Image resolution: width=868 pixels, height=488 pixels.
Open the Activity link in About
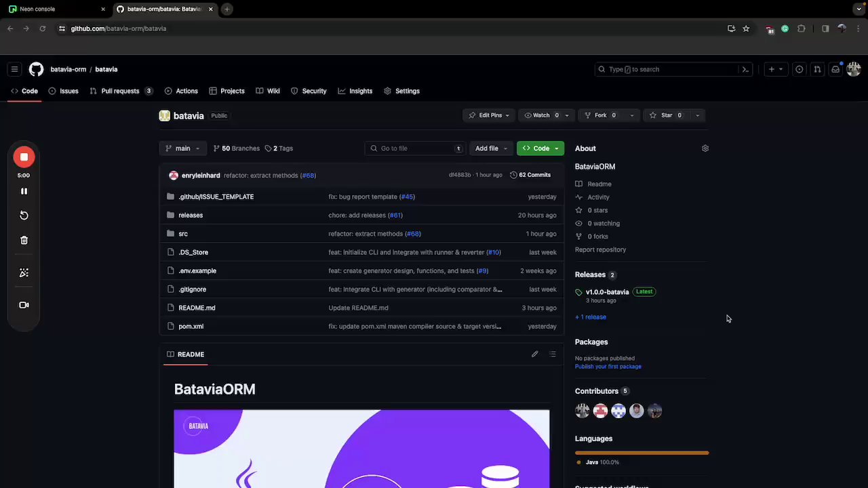598,197
